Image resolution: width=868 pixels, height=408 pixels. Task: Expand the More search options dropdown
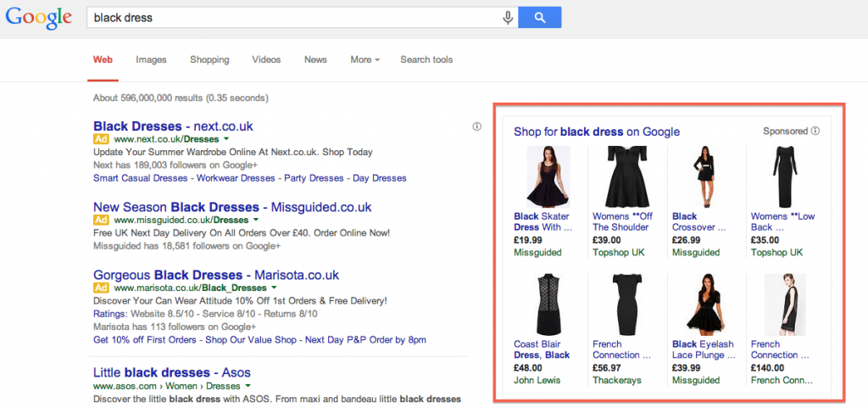click(364, 60)
